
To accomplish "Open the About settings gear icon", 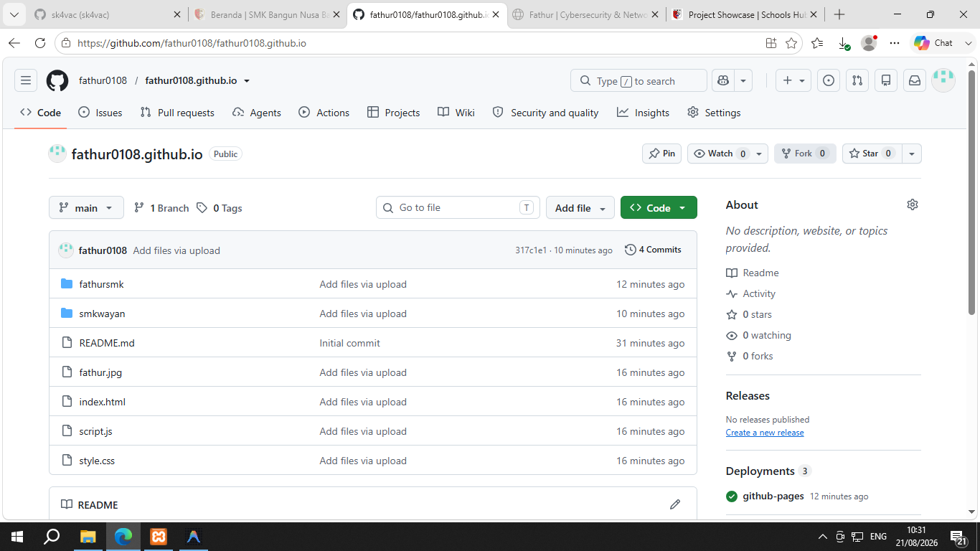I will 913,204.
